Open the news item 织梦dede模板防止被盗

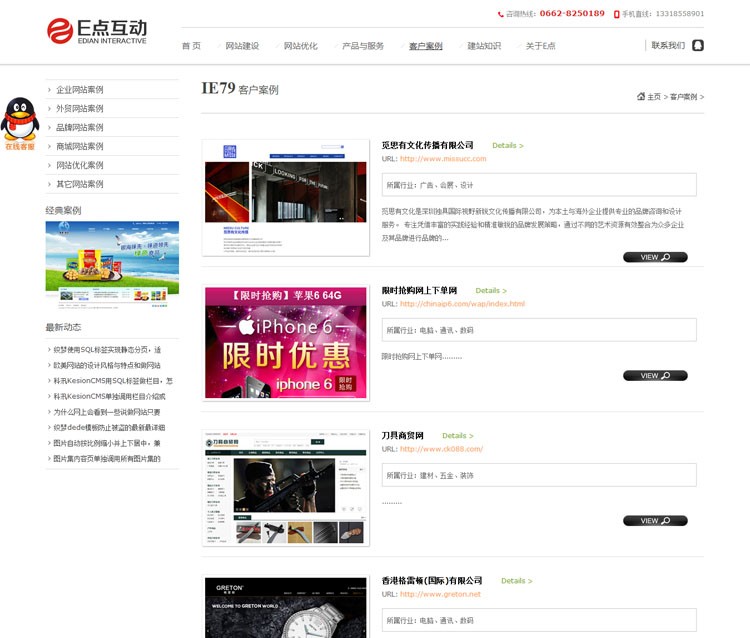coord(109,428)
